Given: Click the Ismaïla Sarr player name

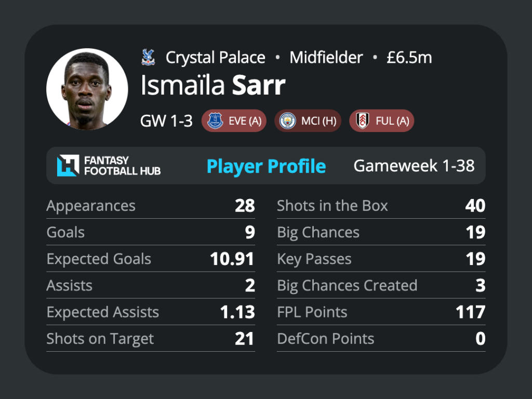Looking at the screenshot, I should pyautogui.click(x=212, y=85).
